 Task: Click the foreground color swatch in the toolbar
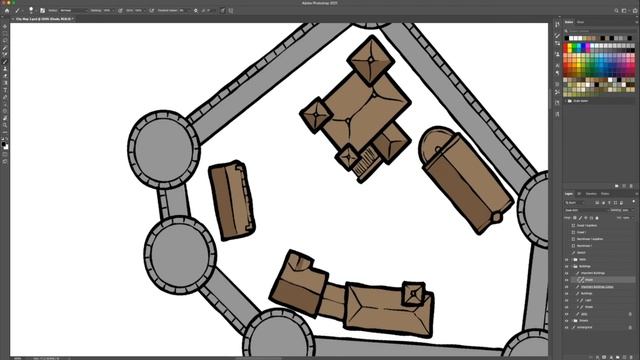click(x=4, y=144)
